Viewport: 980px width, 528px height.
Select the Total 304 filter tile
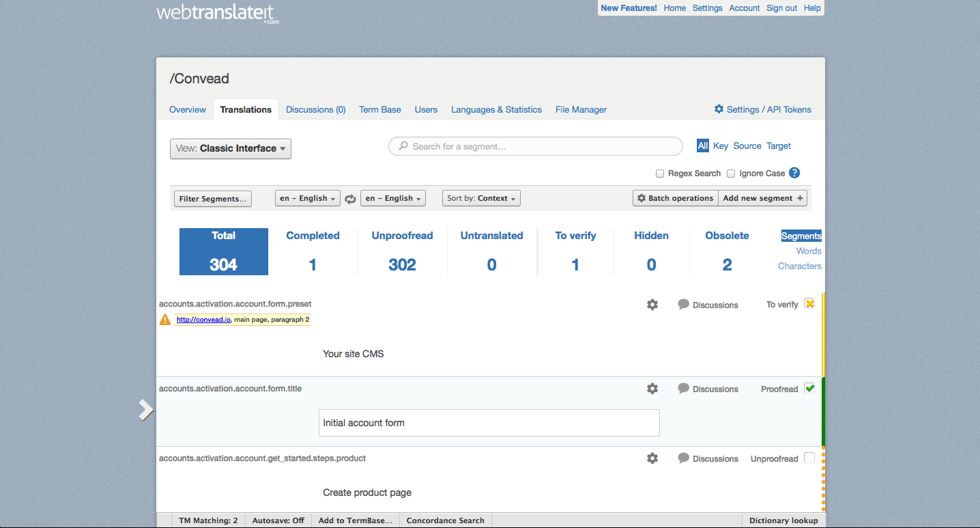tap(224, 251)
